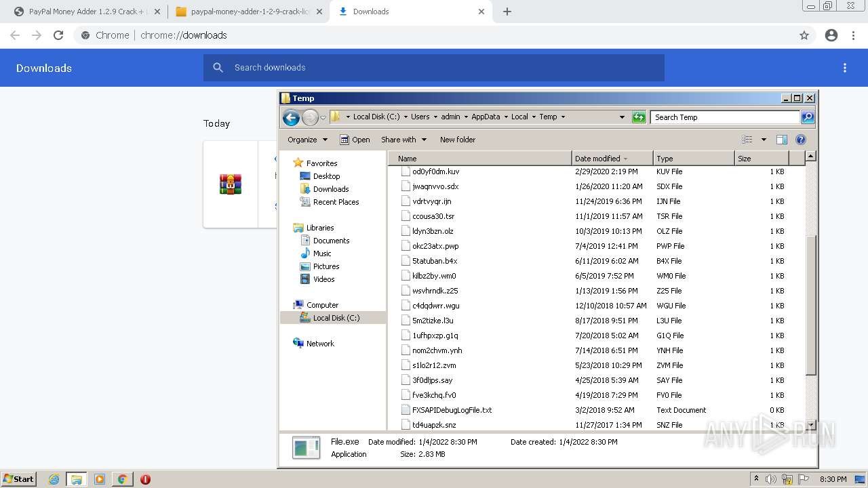Click the WinRAR archive icon in Chrome downloads
This screenshot has width=868, height=488.
(x=231, y=184)
